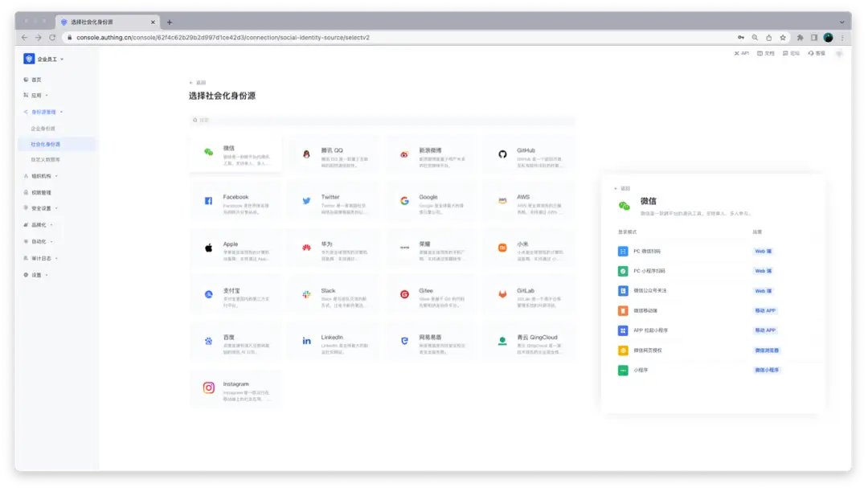
Task: Select the 百度 paw icon
Action: 209,341
